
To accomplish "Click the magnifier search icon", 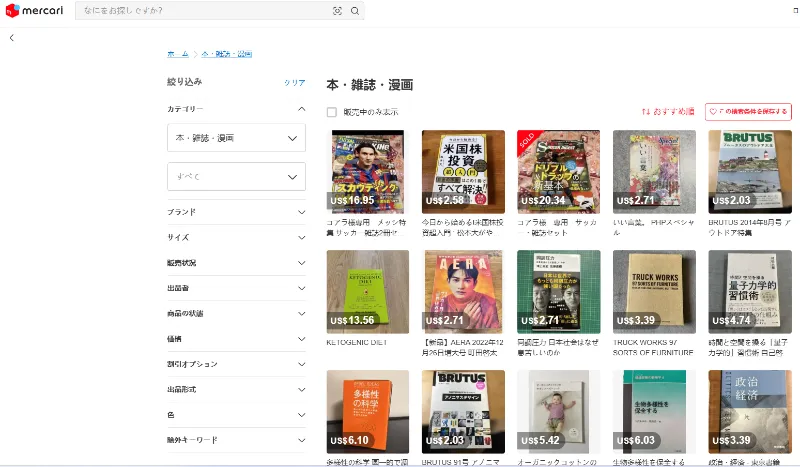I will tap(354, 11).
